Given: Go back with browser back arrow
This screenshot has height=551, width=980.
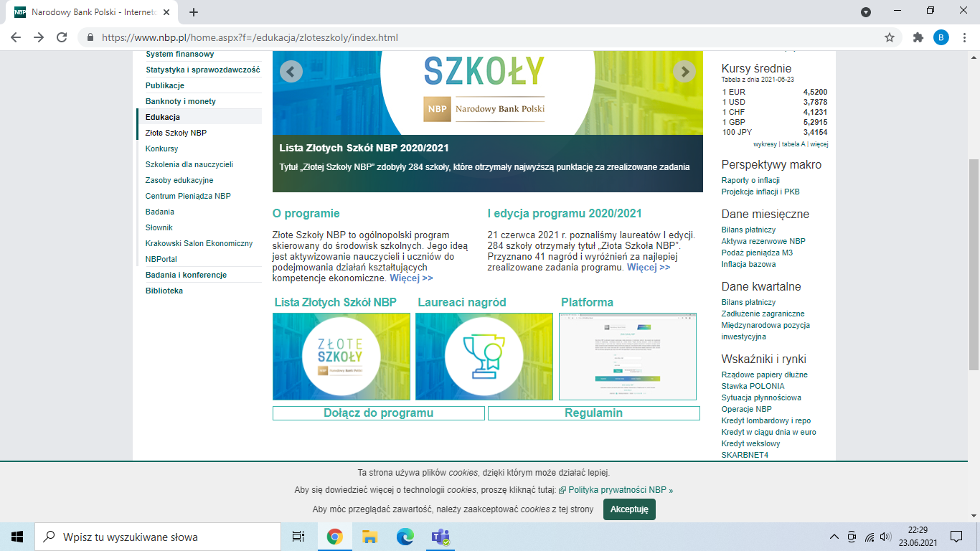Looking at the screenshot, I should (16, 37).
